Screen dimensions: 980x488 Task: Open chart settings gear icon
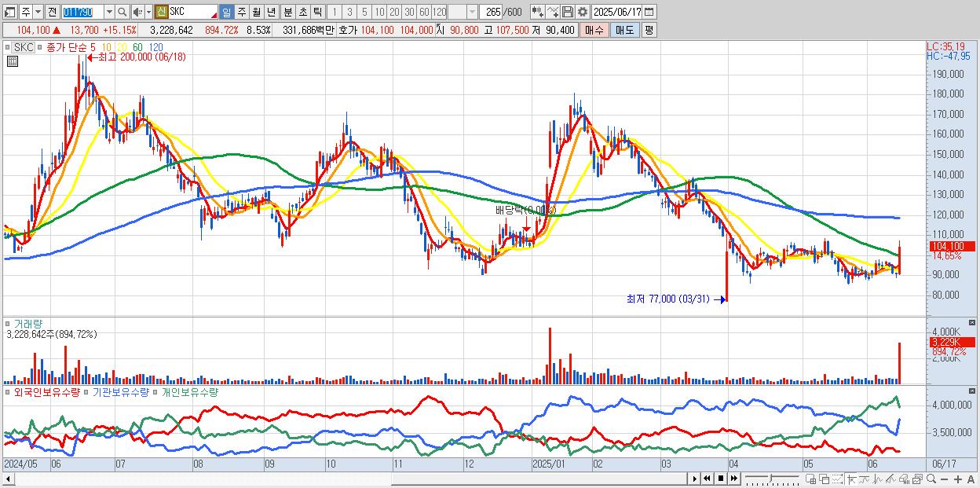[583, 12]
